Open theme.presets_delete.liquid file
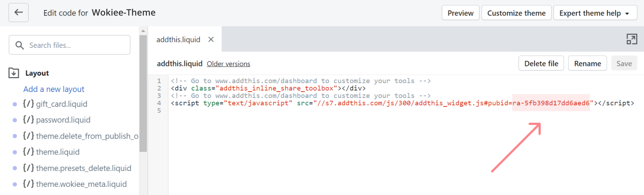Image resolution: width=644 pixels, height=195 pixels. coord(83,168)
